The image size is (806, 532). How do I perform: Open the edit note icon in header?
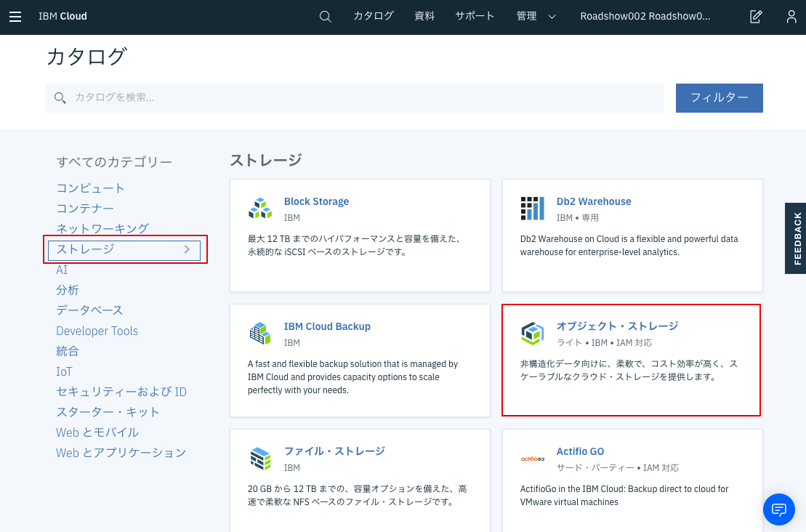tap(756, 17)
